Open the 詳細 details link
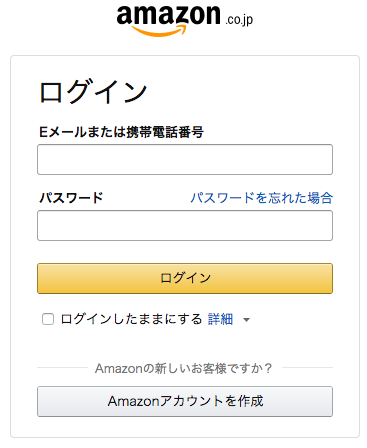367x448 pixels. pos(220,319)
